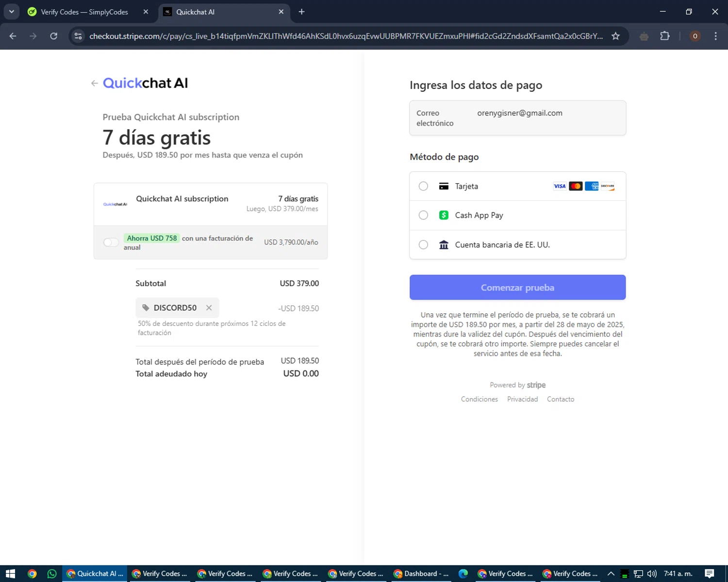
Task: Click the Visa card logo
Action: click(x=560, y=186)
